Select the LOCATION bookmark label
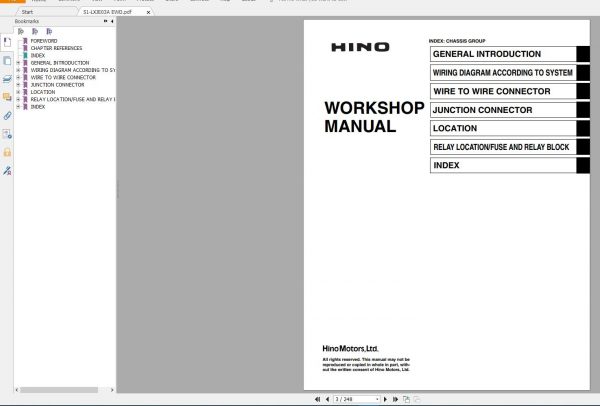 pyautogui.click(x=43, y=92)
